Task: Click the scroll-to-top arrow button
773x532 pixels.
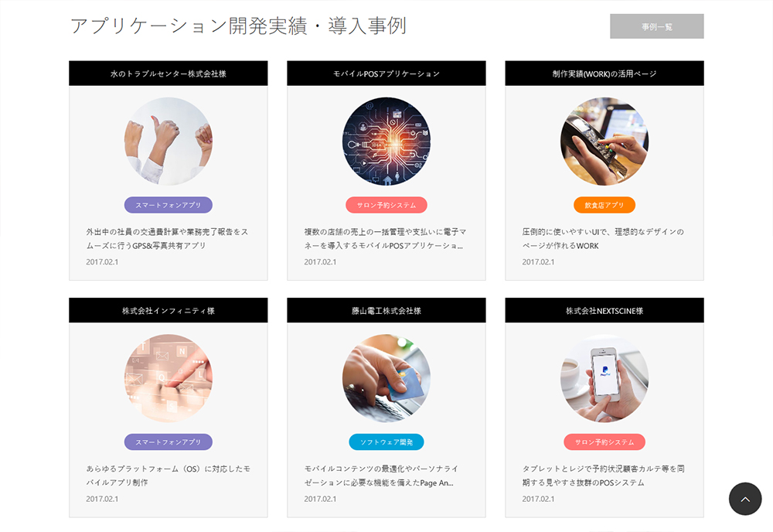Action: point(745,499)
